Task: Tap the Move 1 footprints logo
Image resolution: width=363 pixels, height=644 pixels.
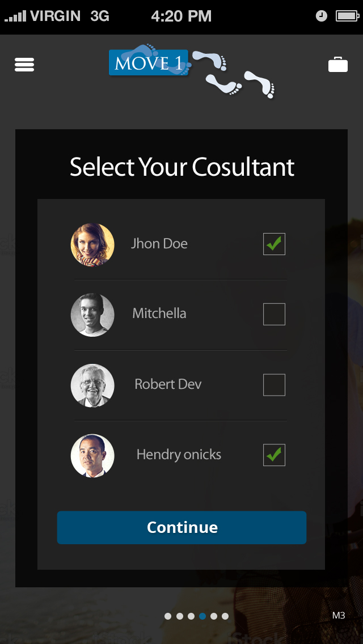Action: (192, 70)
